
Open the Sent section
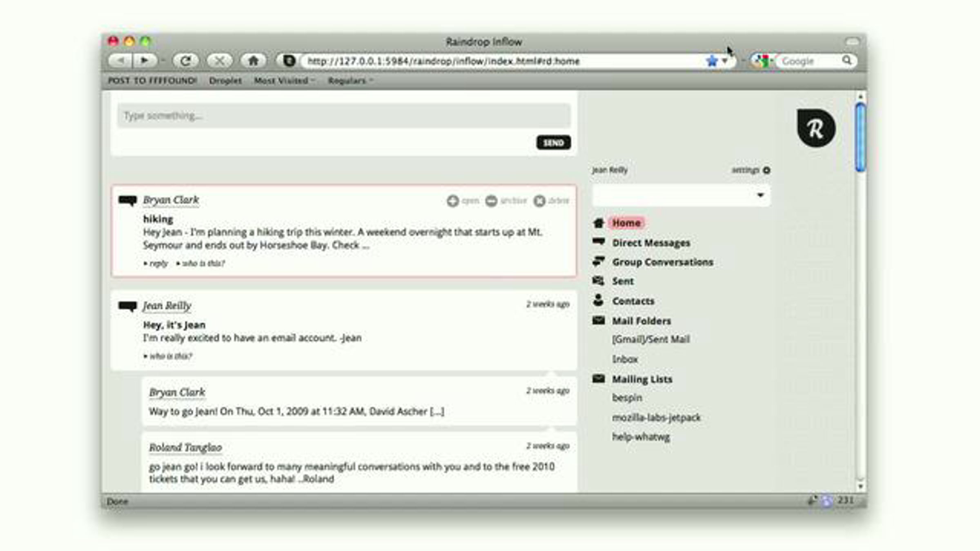click(x=623, y=281)
